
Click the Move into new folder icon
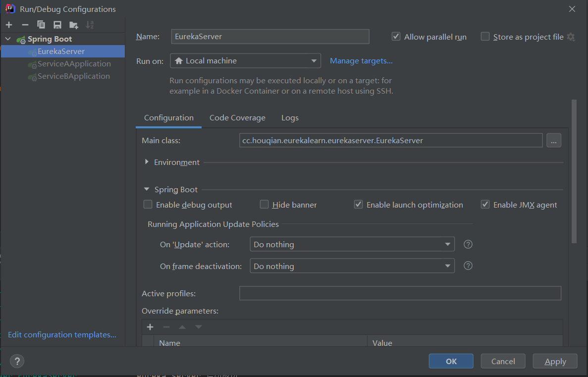[x=74, y=25]
